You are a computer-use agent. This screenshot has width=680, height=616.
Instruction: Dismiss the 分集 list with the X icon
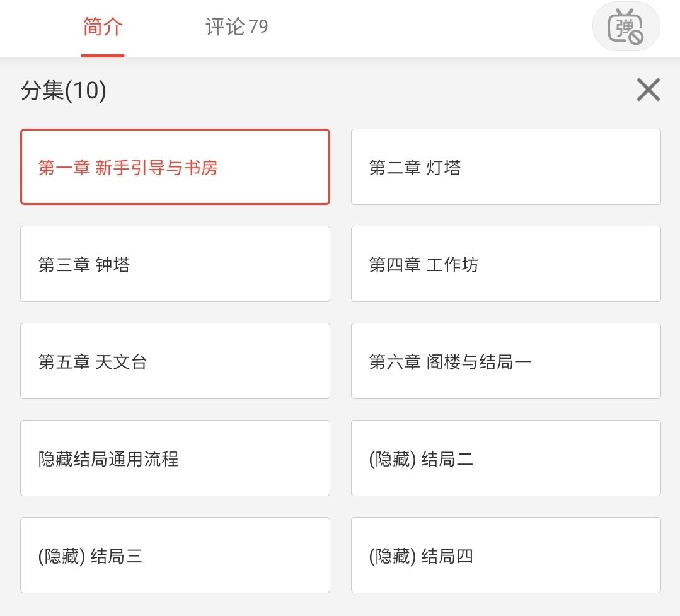point(648,90)
